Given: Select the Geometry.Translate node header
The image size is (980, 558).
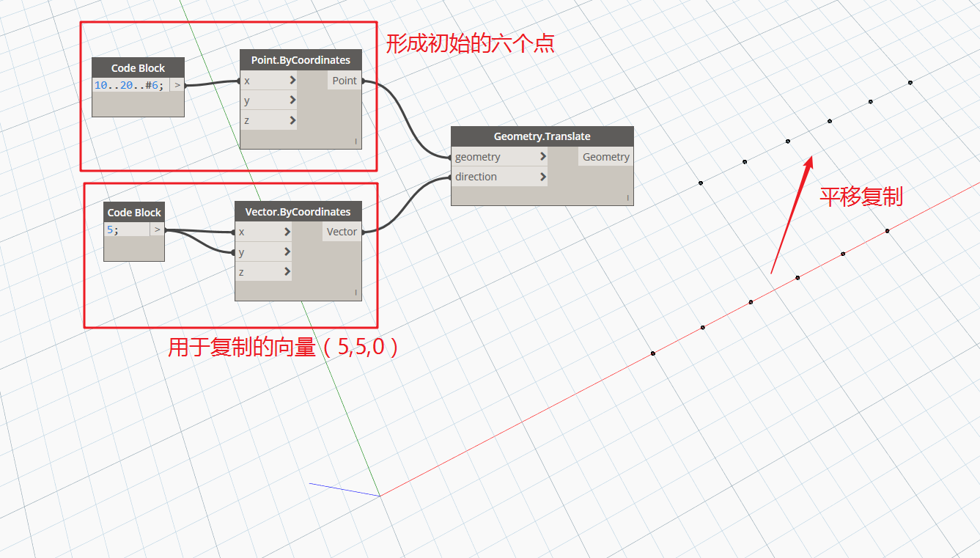Looking at the screenshot, I should point(542,136).
